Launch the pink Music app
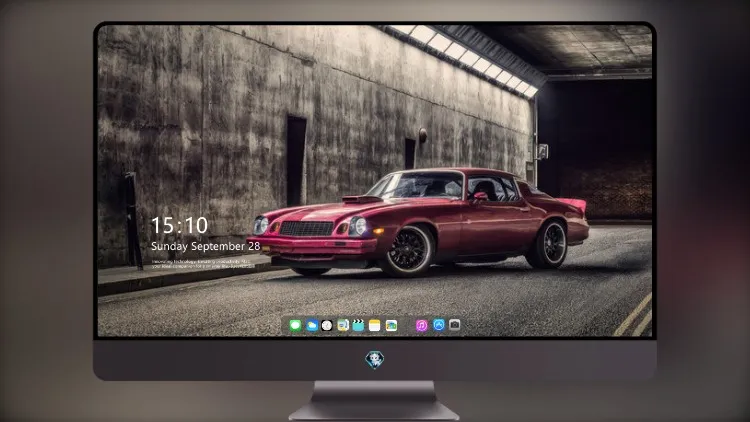This screenshot has height=422, width=750. pyautogui.click(x=421, y=325)
